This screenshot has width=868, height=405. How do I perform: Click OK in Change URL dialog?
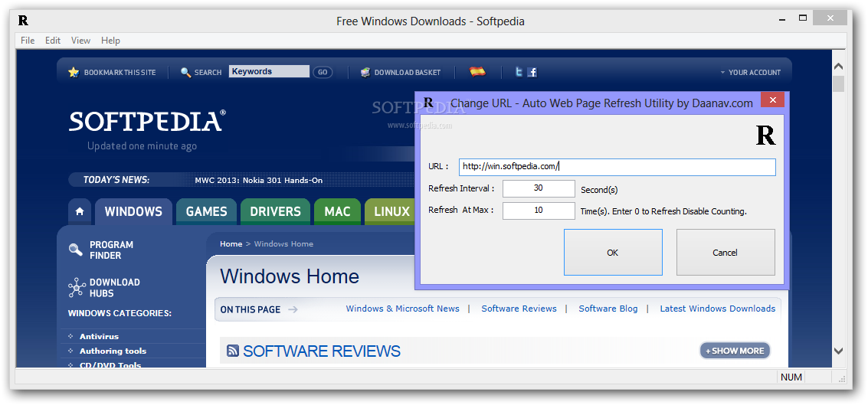(613, 253)
